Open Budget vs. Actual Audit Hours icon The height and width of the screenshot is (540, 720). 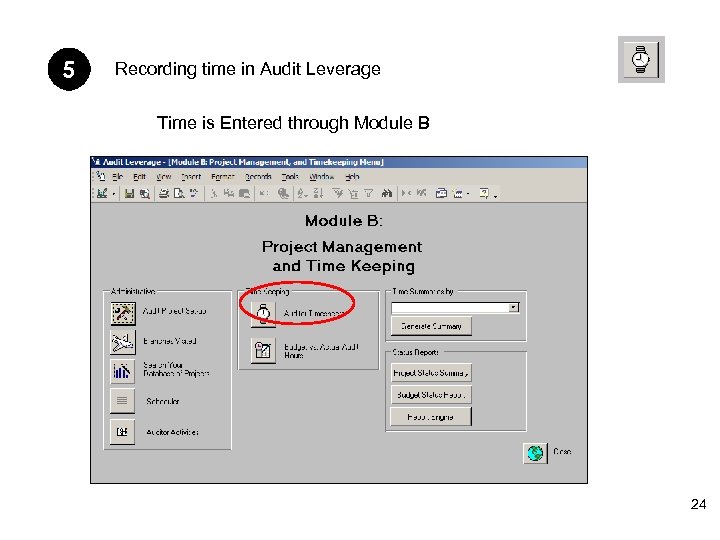click(263, 351)
